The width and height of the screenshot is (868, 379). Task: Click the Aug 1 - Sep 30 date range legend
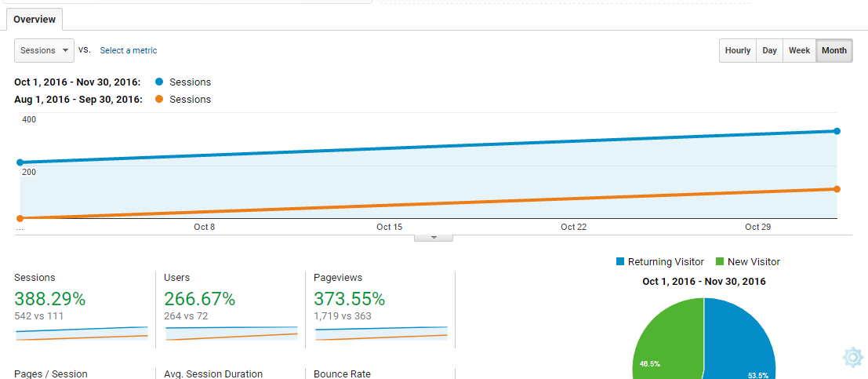tap(78, 99)
